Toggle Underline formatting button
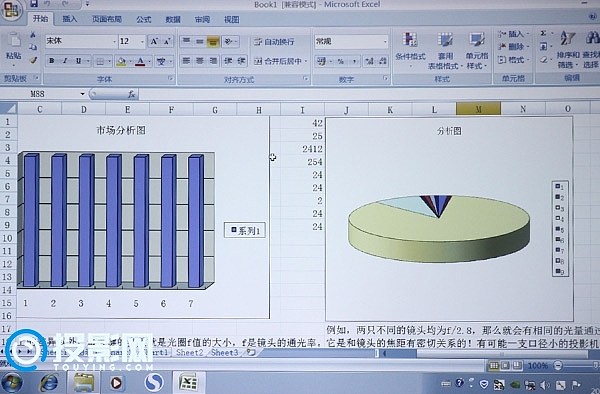The image size is (600, 394). tap(78, 61)
